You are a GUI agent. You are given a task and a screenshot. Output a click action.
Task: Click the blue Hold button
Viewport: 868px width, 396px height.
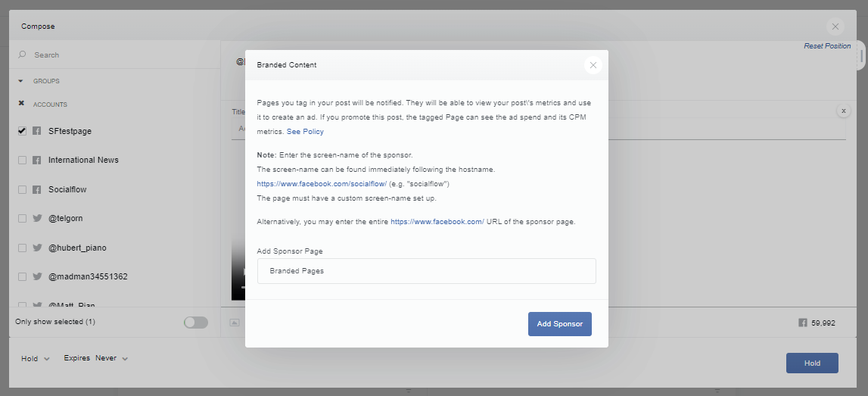tap(812, 363)
